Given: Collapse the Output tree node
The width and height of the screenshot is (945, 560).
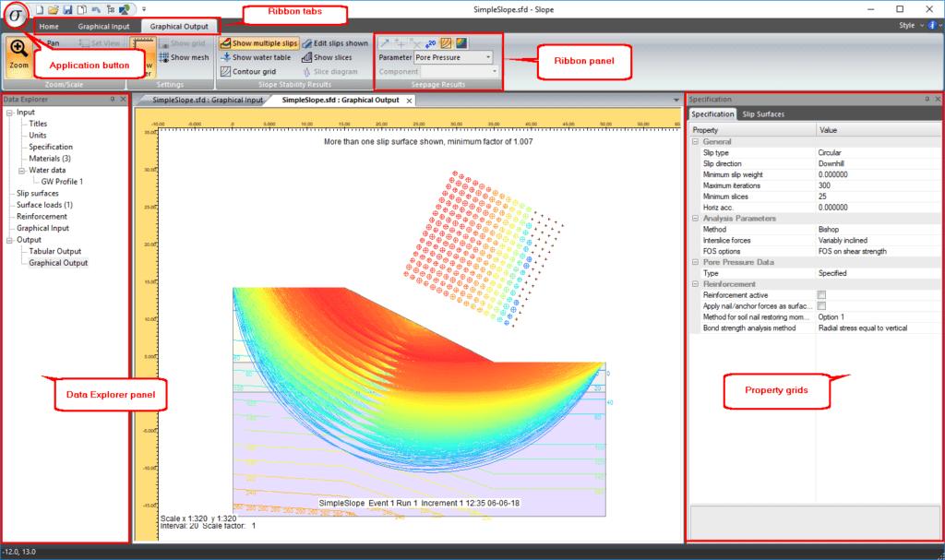Looking at the screenshot, I should pyautogui.click(x=9, y=240).
